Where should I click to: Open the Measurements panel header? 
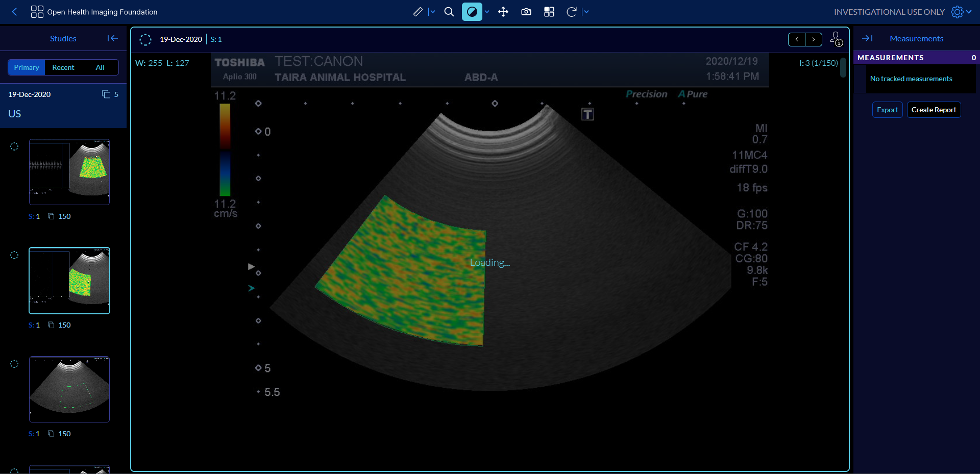(x=916, y=38)
